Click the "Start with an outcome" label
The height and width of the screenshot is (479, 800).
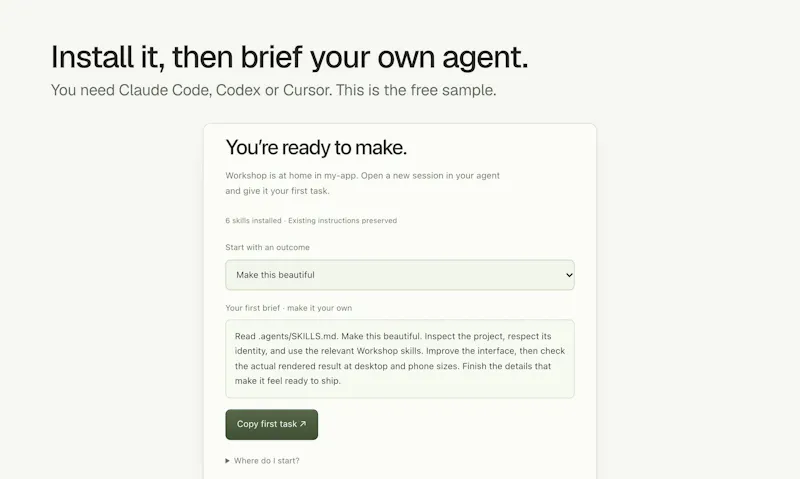[x=267, y=247]
